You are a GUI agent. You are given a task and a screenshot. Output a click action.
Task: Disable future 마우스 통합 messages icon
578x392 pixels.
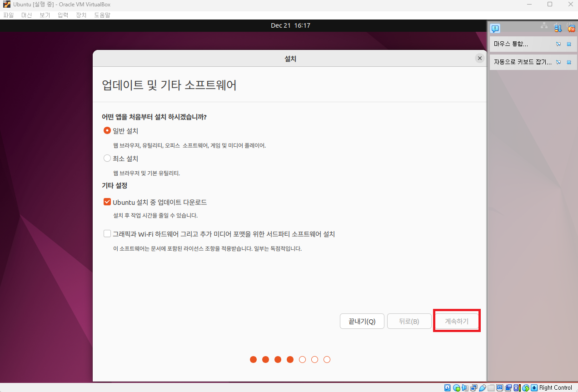tap(558, 44)
